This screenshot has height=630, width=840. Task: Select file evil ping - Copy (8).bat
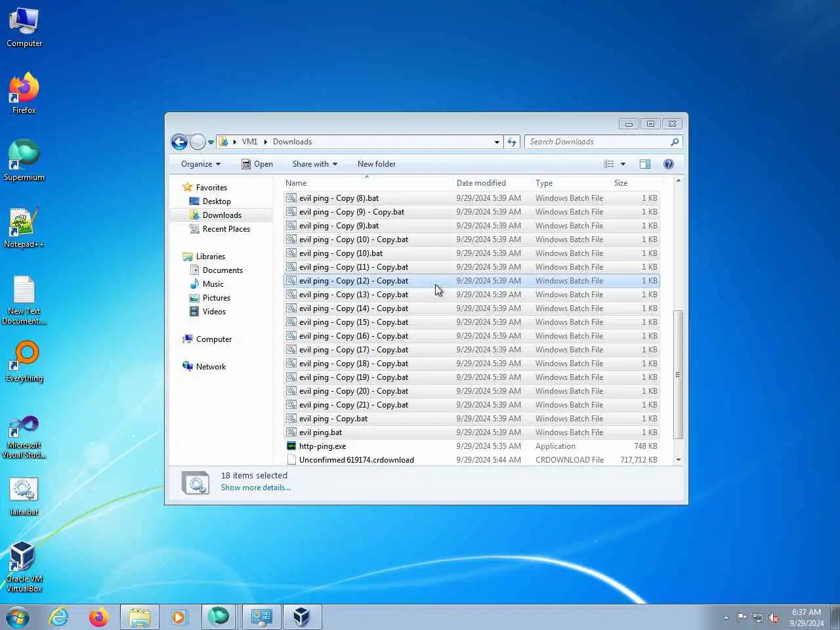[x=471, y=198]
